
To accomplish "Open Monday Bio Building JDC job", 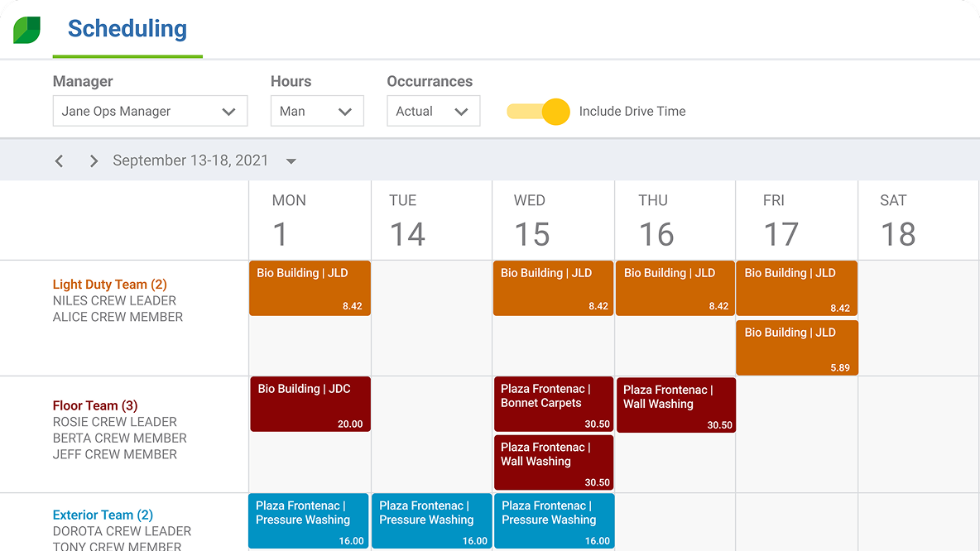I will pyautogui.click(x=310, y=405).
